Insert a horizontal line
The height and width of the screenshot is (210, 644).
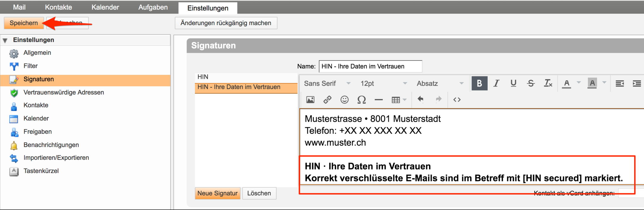coord(379,100)
